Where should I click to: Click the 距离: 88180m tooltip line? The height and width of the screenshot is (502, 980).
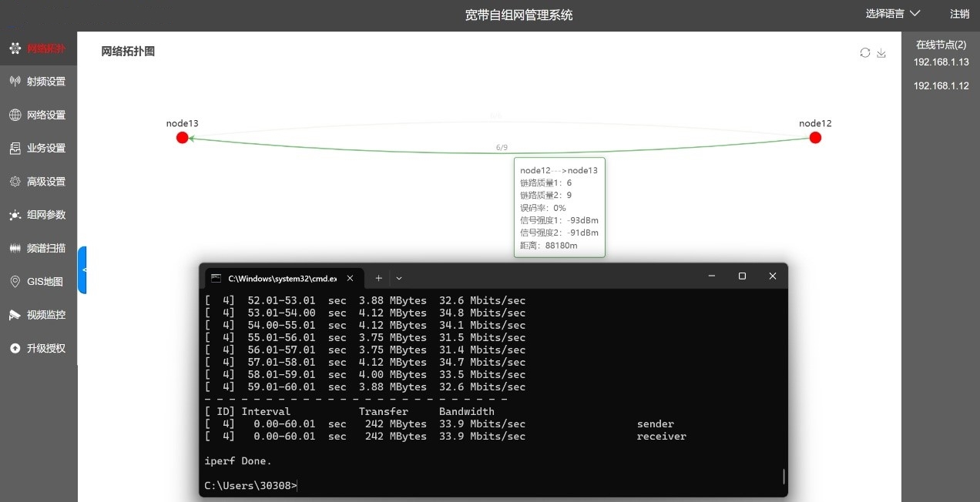[549, 245]
